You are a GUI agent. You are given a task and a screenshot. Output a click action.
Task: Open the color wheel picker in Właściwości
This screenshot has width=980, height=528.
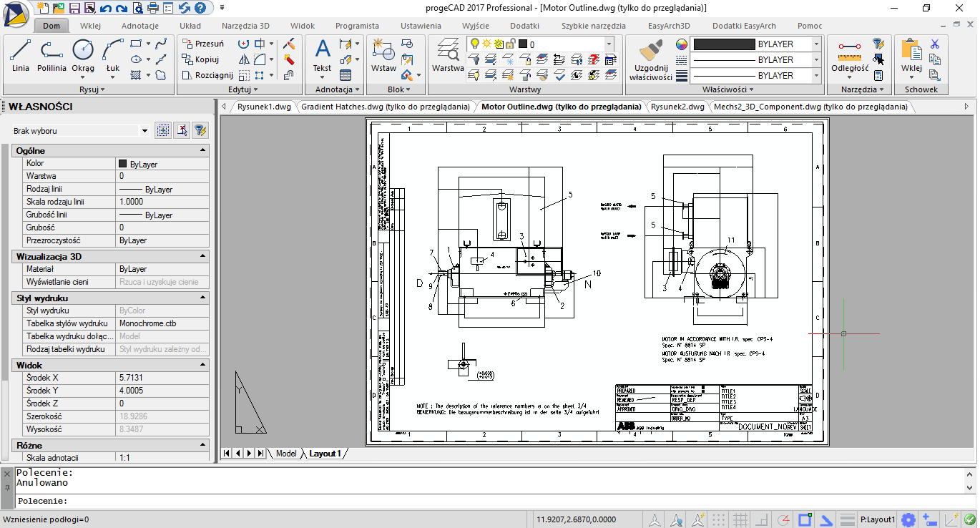click(681, 44)
